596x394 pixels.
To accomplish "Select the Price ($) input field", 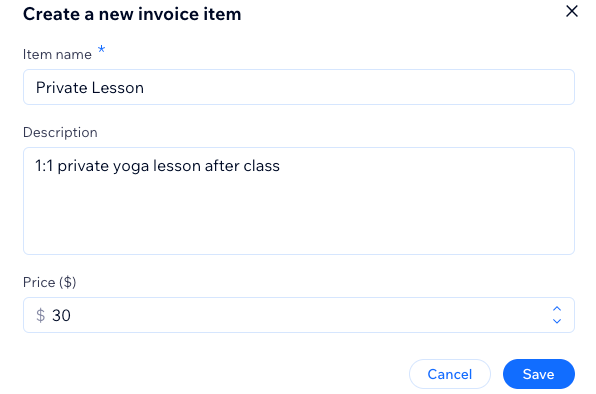I will (x=299, y=315).
